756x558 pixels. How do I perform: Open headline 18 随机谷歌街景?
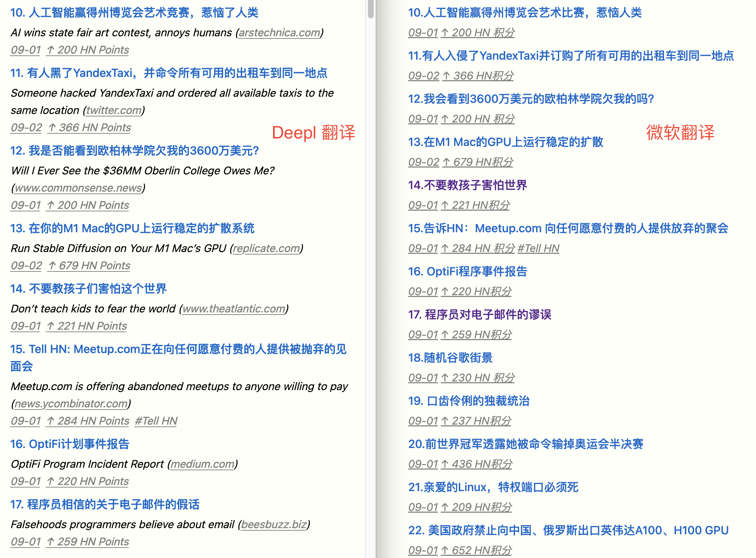pyautogui.click(x=450, y=358)
